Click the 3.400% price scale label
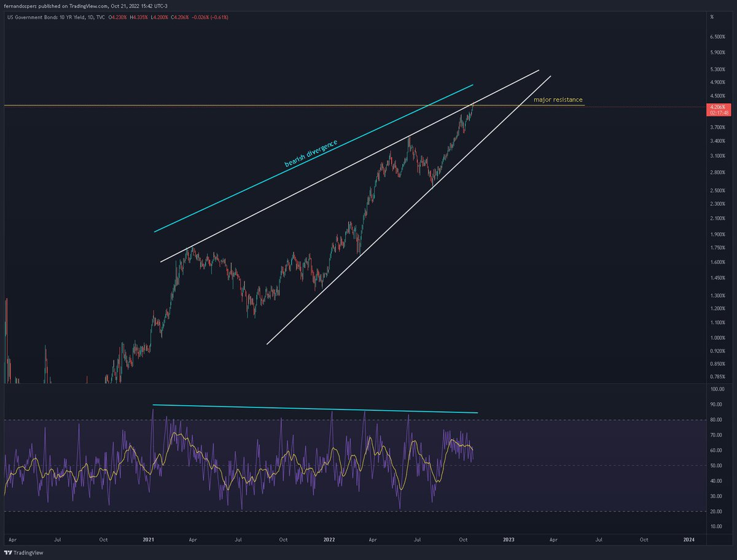The image size is (737, 560). pyautogui.click(x=717, y=141)
